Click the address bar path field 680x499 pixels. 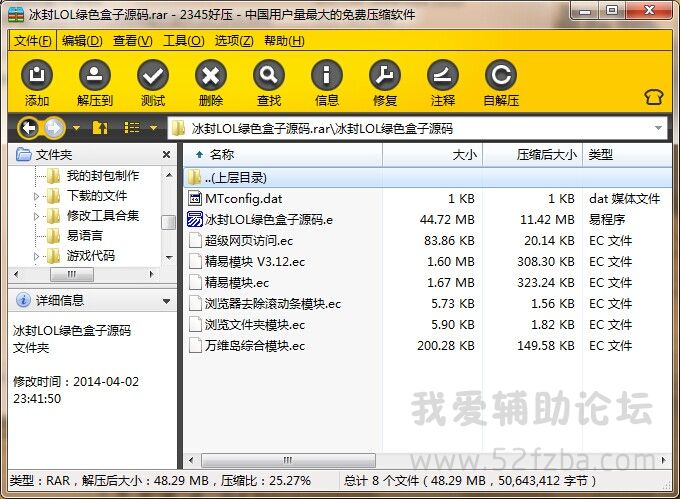[x=417, y=128]
